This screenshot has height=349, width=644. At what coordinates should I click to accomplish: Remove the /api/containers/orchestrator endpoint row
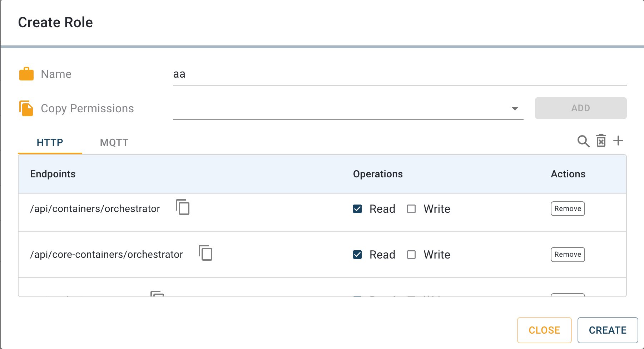coord(568,209)
